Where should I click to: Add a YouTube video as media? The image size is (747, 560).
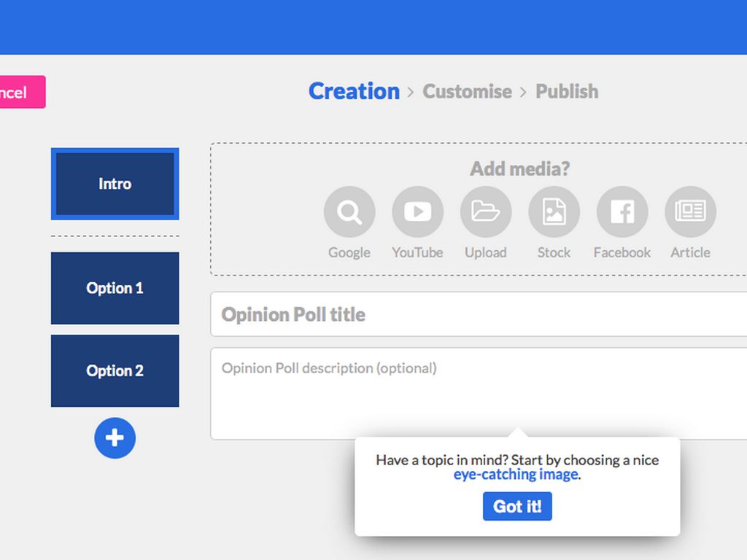tap(417, 212)
